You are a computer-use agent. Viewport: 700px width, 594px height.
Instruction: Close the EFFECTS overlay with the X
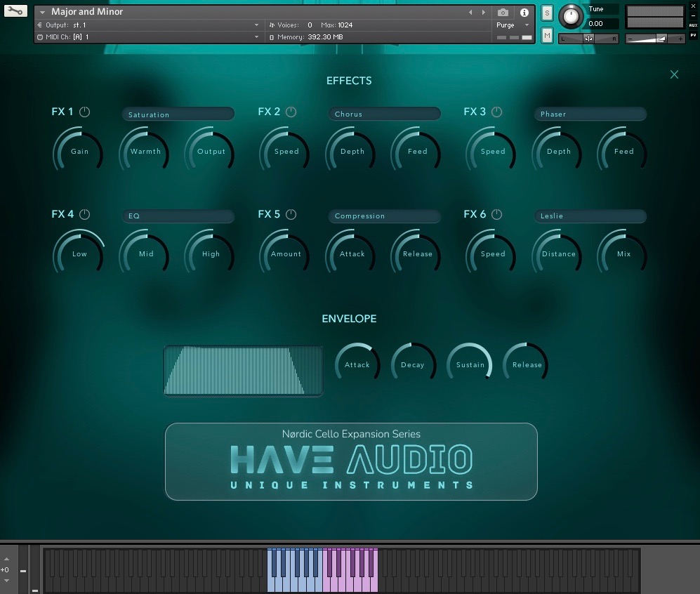674,74
